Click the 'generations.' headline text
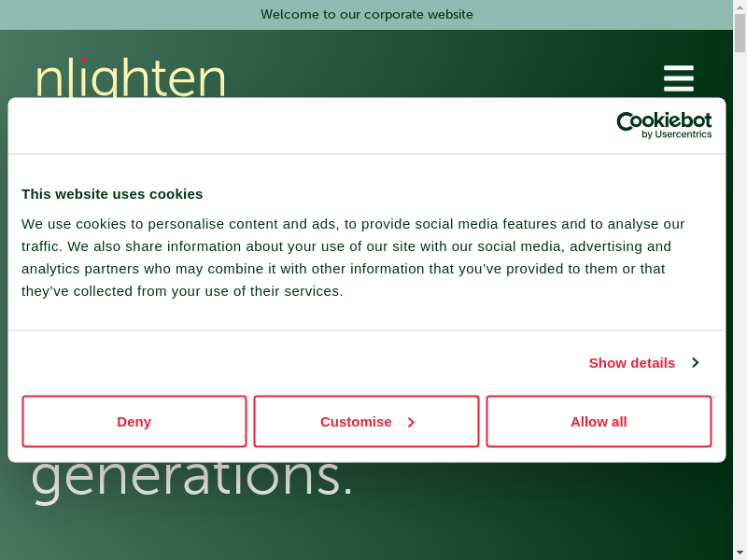Viewport: 747px width, 560px height. pyautogui.click(x=192, y=478)
